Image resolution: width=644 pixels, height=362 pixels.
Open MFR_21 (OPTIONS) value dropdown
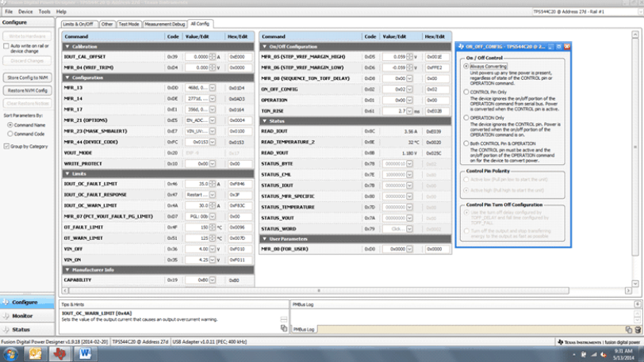(x=213, y=120)
